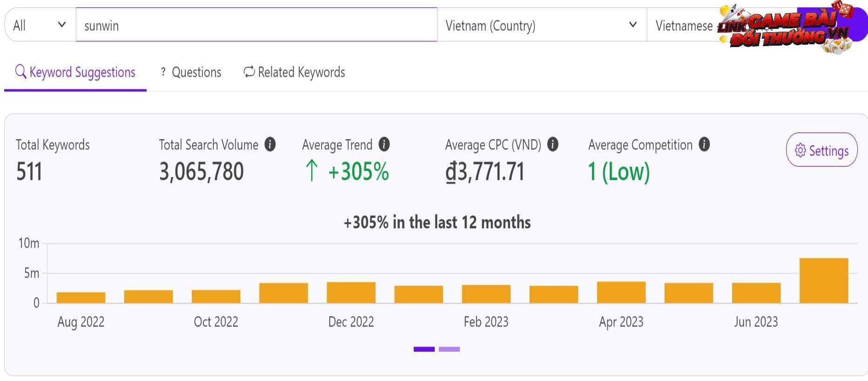The image size is (868, 381).
Task: Open the Questions tab
Action: pyautogui.click(x=191, y=72)
